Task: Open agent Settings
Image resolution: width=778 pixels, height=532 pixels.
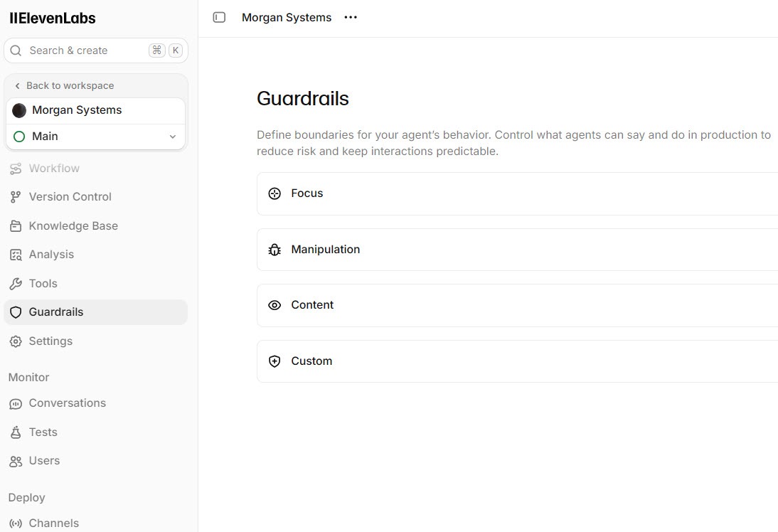Action: tap(96, 341)
